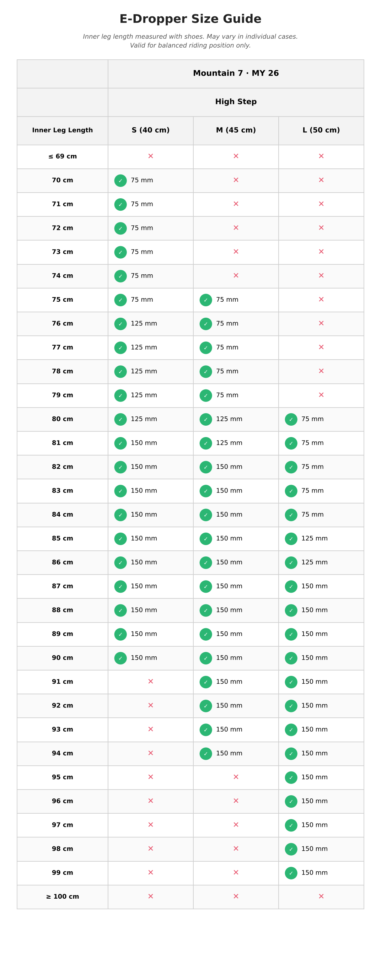Screen dimensions: 381x980
Task: Click the Inner Leg Length header cell
Action: 63,130
